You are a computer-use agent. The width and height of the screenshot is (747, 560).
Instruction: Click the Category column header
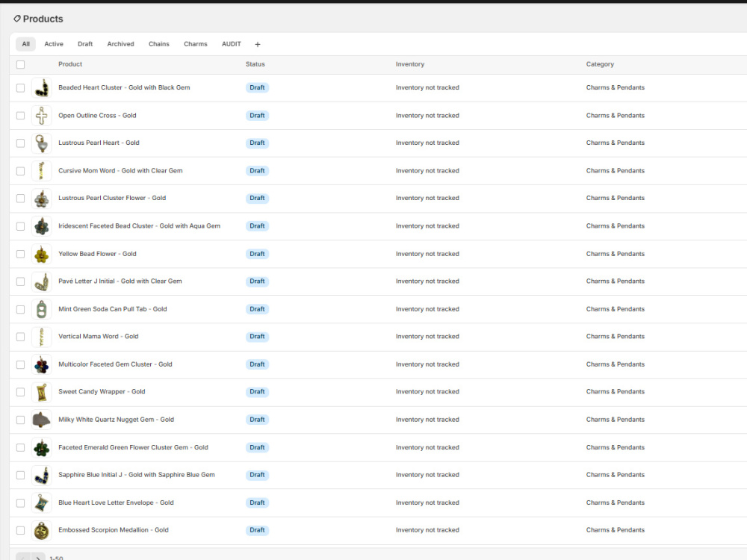point(600,64)
